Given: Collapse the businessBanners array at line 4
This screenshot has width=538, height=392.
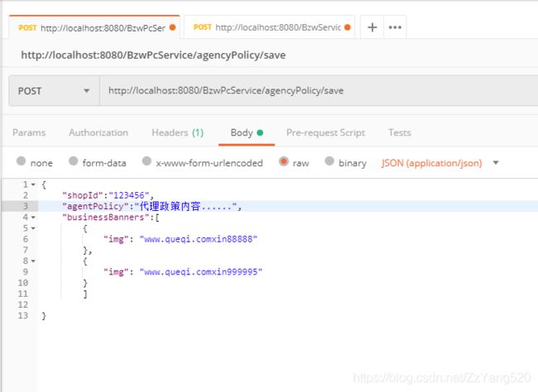Looking at the screenshot, I should [x=33, y=218].
